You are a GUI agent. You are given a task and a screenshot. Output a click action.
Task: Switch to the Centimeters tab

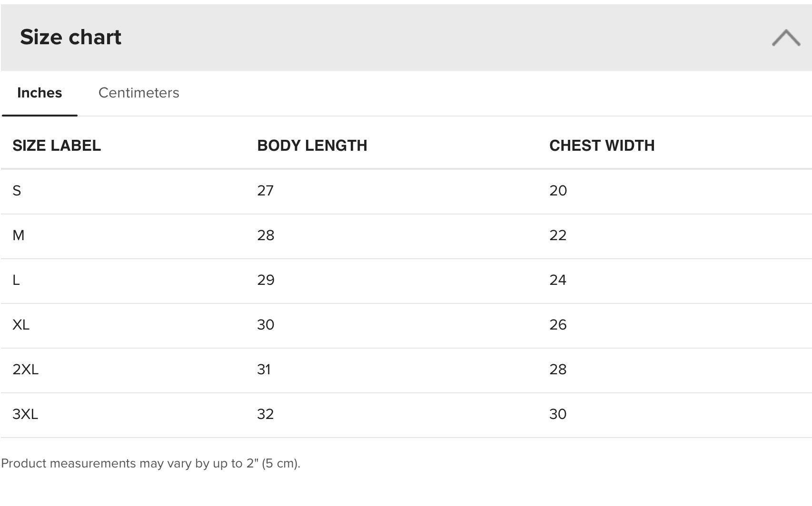click(139, 93)
